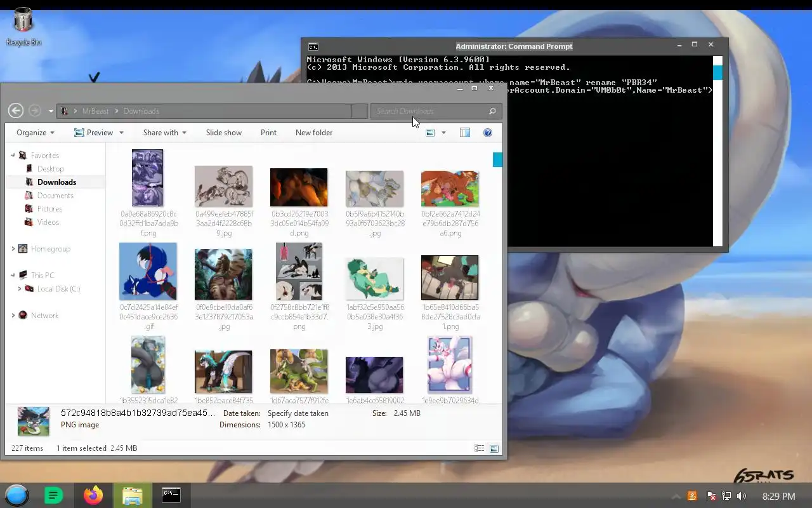Select file starting 0b3cd26219e7003
The image size is (812, 508).
click(x=299, y=202)
